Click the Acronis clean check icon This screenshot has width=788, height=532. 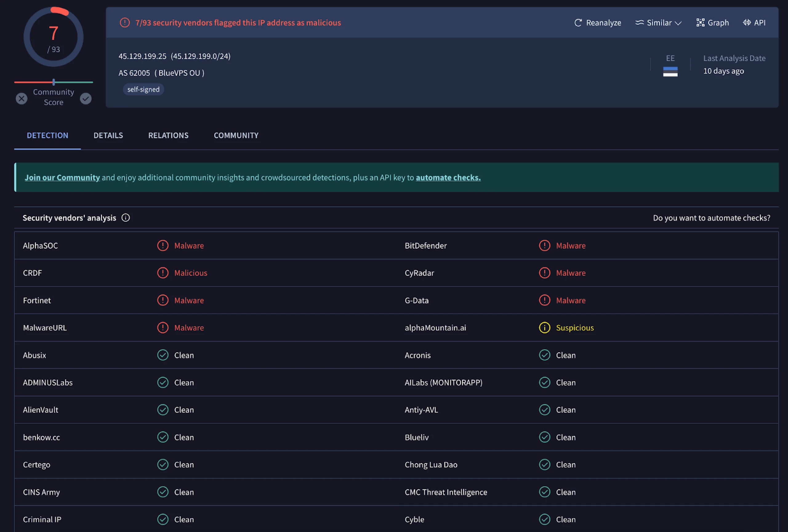(x=545, y=355)
